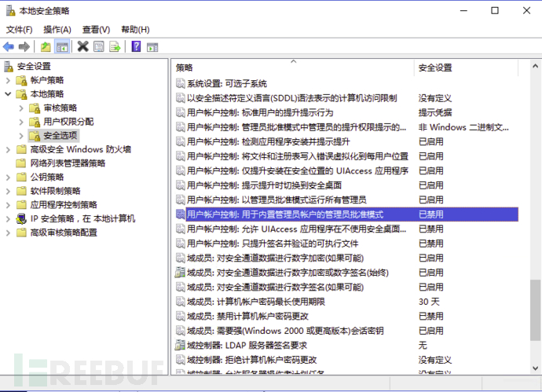Open Properties via the toolbar icon
The height and width of the screenshot is (392, 542).
(98, 46)
